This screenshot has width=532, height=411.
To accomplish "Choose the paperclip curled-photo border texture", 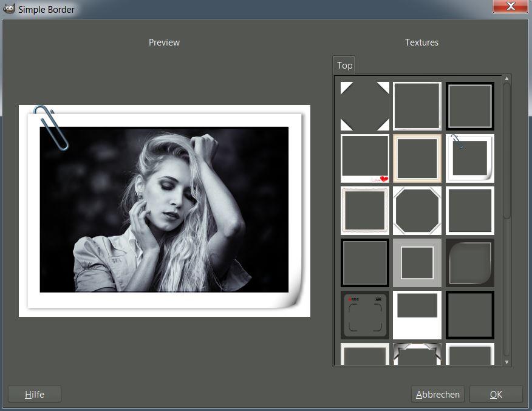I will 469,158.
